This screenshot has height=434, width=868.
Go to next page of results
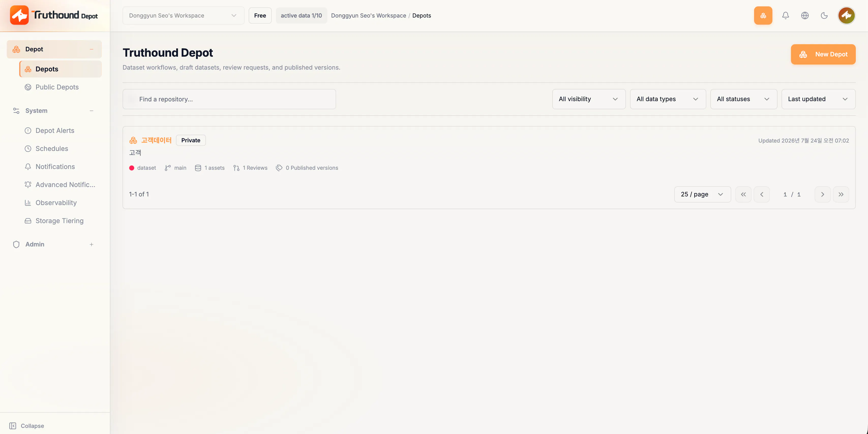coord(822,194)
